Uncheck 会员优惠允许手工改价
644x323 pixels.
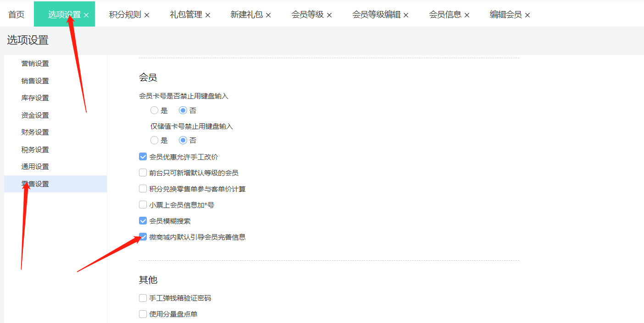(x=143, y=156)
